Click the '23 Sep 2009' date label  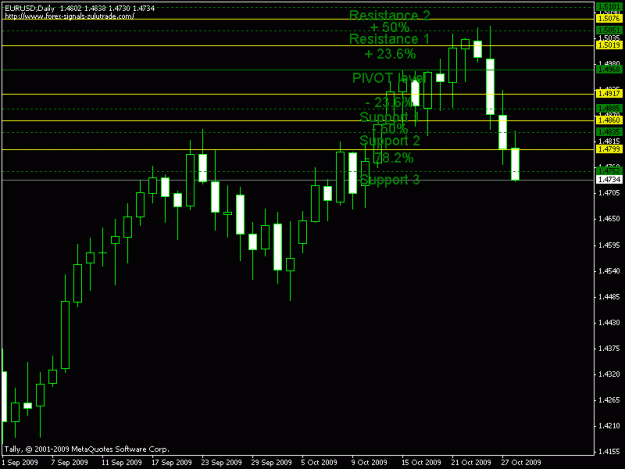(x=222, y=462)
